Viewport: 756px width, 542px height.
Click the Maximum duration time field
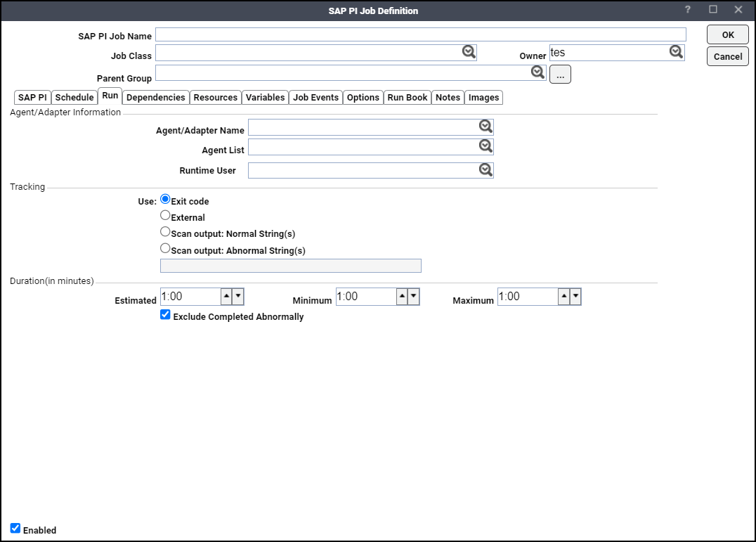click(528, 297)
